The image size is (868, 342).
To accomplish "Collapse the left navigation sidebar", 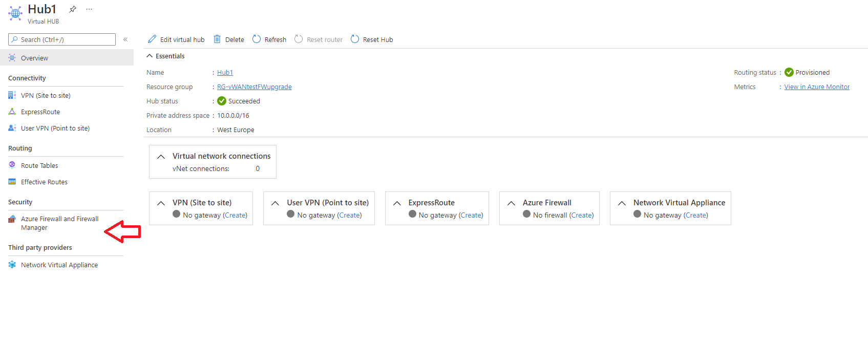I will point(125,39).
